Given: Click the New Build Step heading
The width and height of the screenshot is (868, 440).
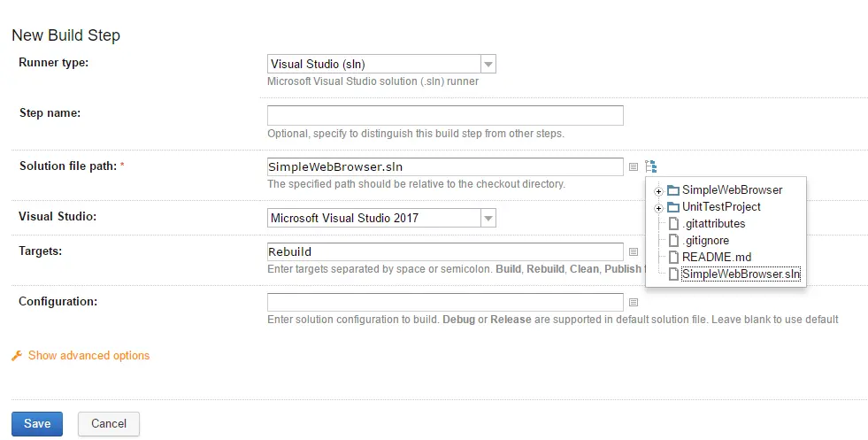Looking at the screenshot, I should (65, 35).
